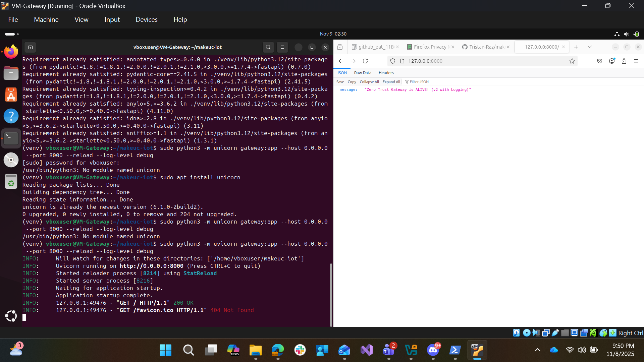Click the Filter JSON input field

pos(419,82)
